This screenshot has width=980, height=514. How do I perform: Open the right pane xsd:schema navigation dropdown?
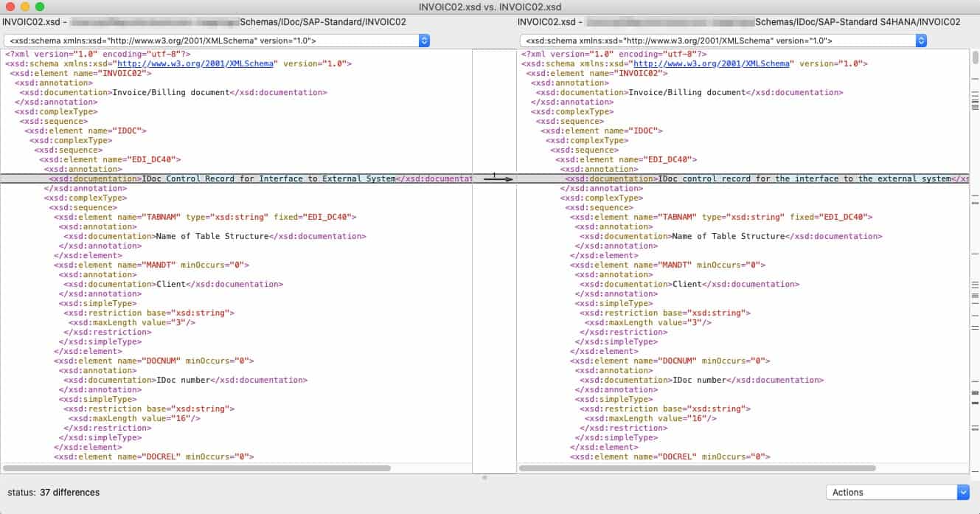coord(723,41)
